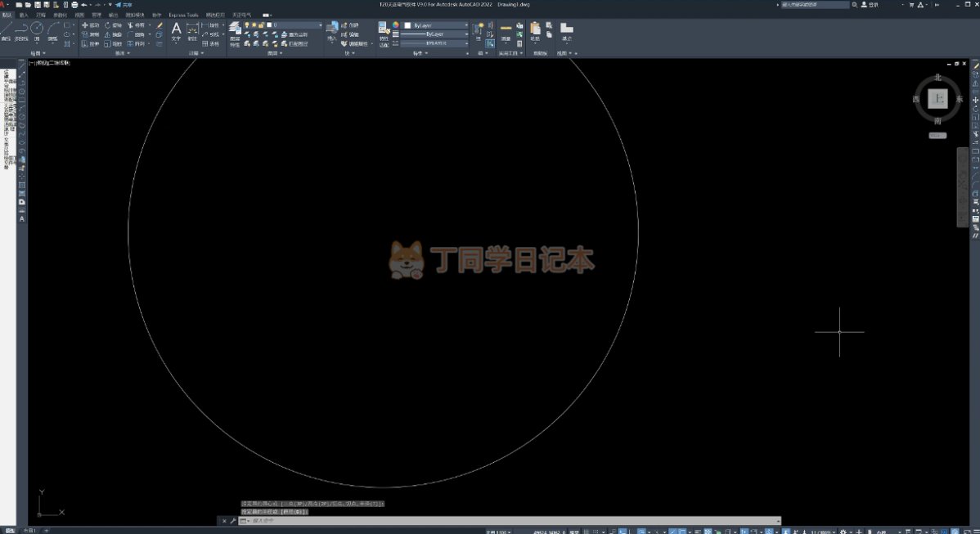
Task: Open the Insert ribbon tab
Action: tap(24, 15)
